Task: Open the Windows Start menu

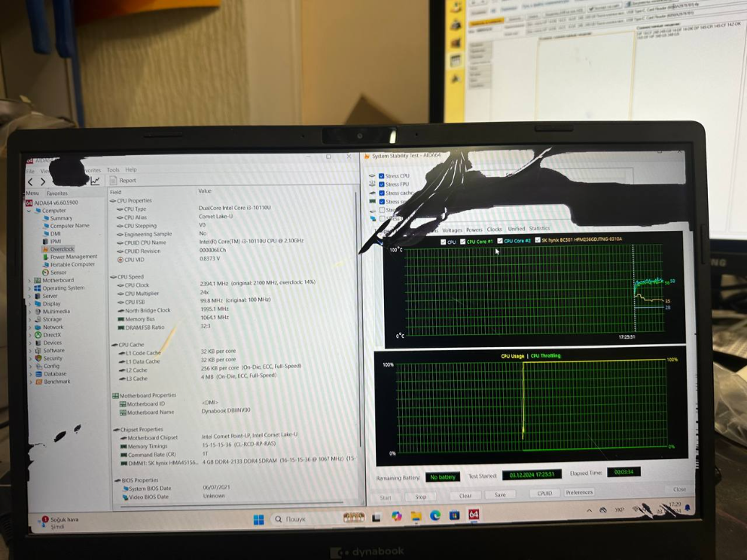Action: point(259,519)
